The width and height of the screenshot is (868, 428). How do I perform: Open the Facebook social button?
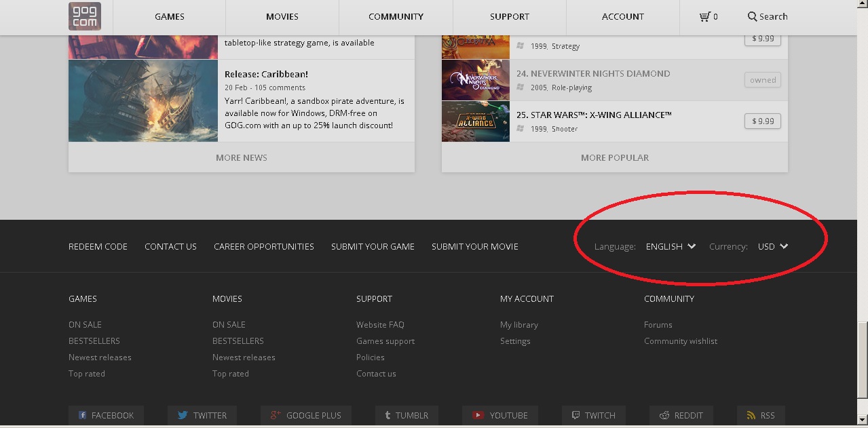pos(106,415)
